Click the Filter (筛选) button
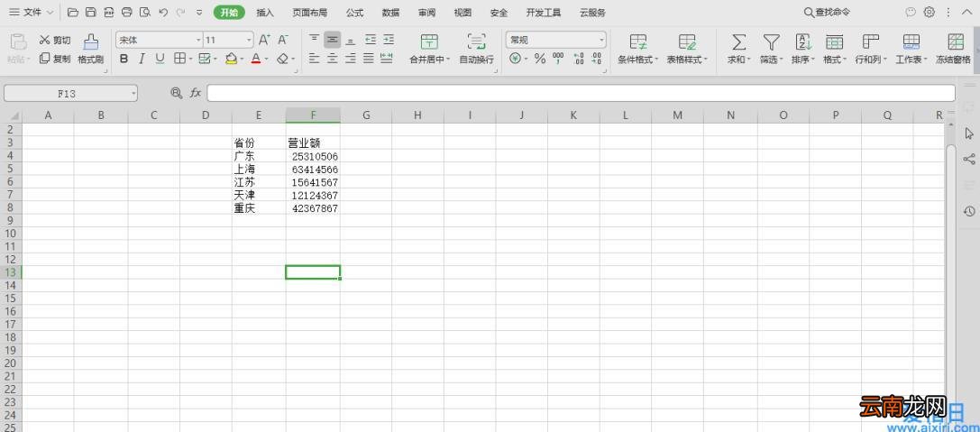This screenshot has width=980, height=432. [771, 50]
